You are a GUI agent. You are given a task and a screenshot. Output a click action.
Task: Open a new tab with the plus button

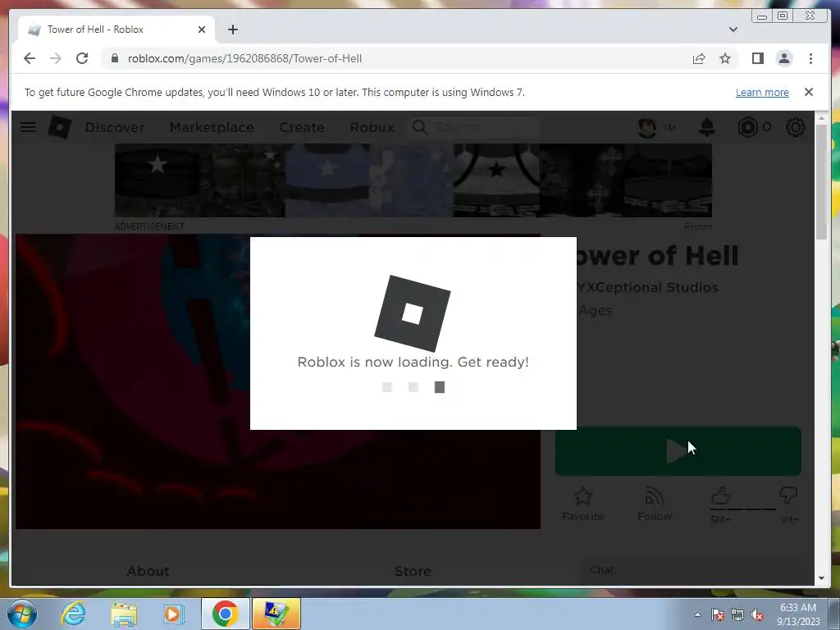(232, 30)
